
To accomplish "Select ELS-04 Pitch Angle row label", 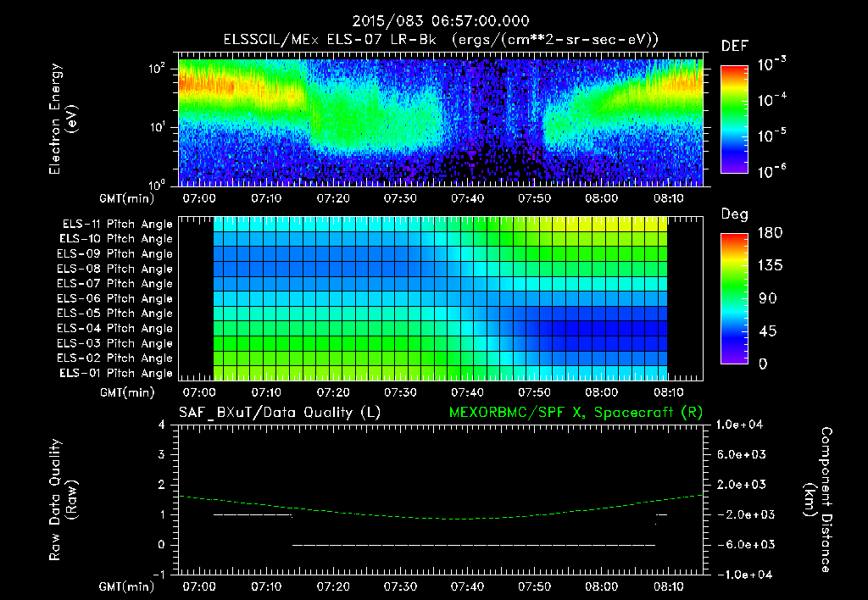I will coord(115,328).
